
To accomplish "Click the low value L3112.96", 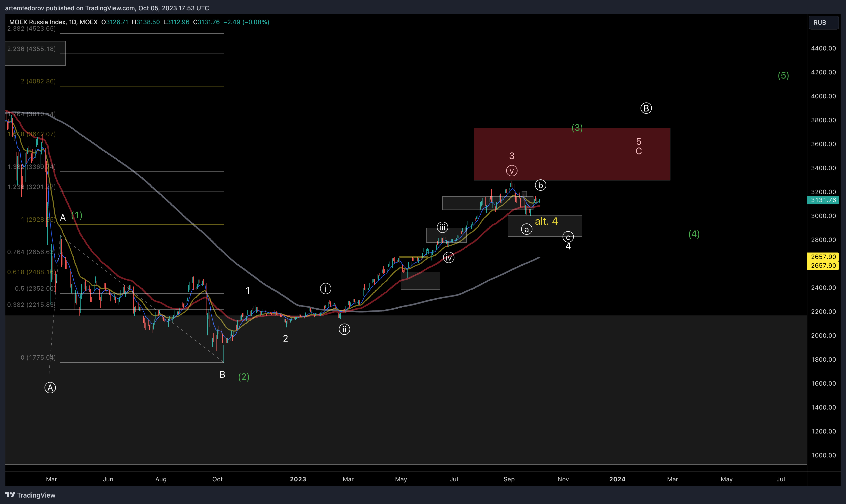I will click(176, 22).
